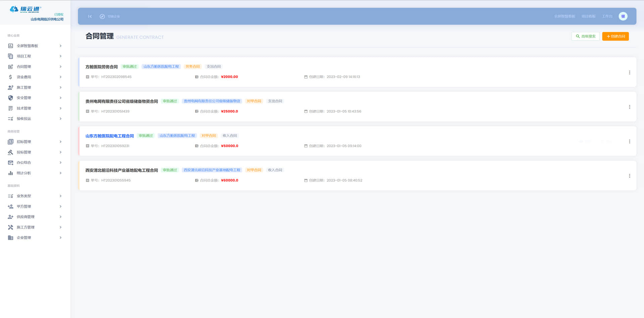Click the 资金费用 dollar sign icon
644x318 pixels.
pyautogui.click(x=10, y=77)
